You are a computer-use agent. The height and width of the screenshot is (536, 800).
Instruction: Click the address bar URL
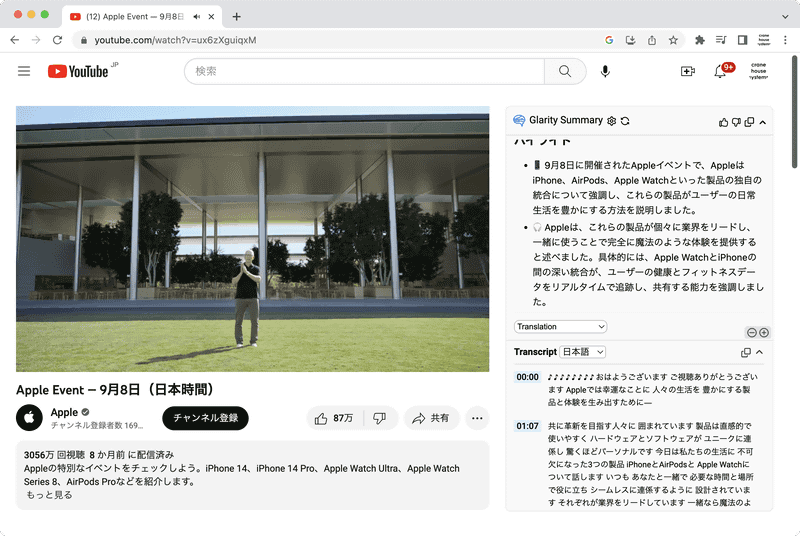[x=176, y=40]
